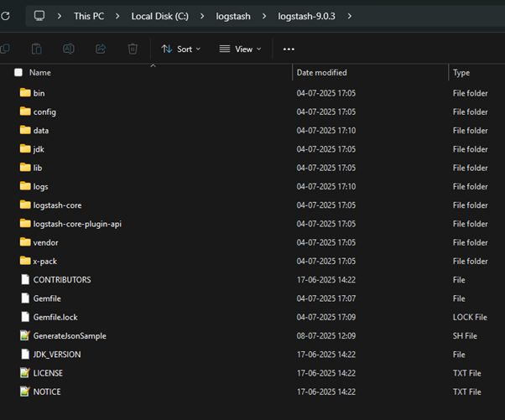Click the logstash-9.0.3 breadcrumb
Image resolution: width=505 pixels, height=420 pixels.
coord(307,16)
